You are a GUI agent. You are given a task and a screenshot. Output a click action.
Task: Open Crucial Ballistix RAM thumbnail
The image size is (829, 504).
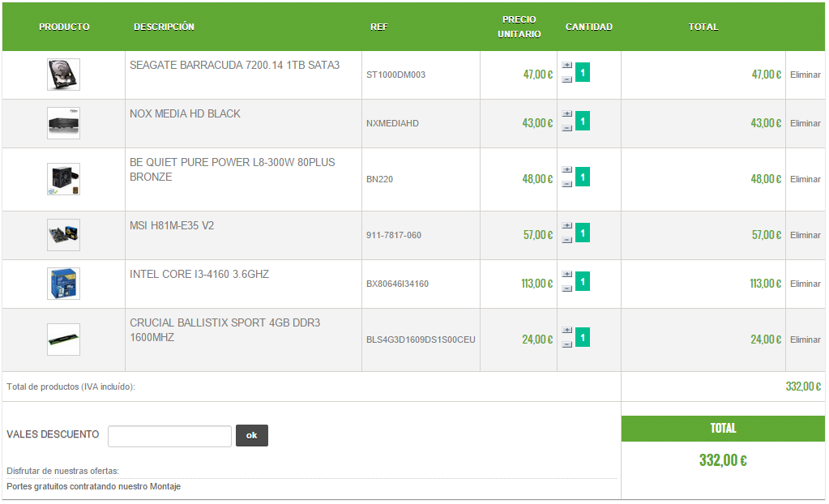point(63,340)
